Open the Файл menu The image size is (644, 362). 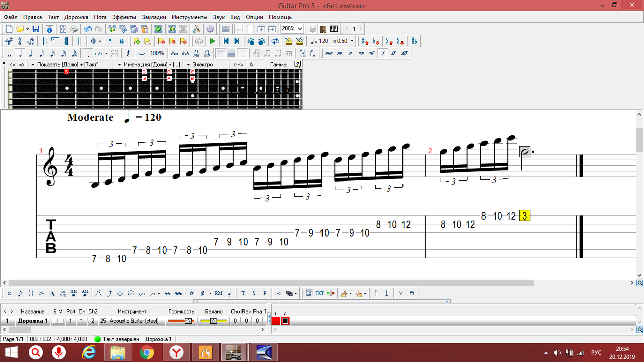tap(10, 17)
